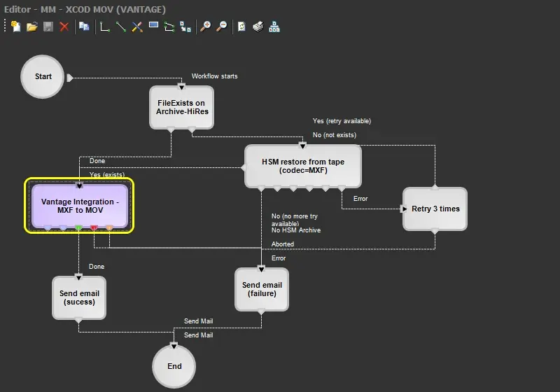Click the Zoom out magnifier
Viewport: 560px width, 392px height.
(x=221, y=27)
